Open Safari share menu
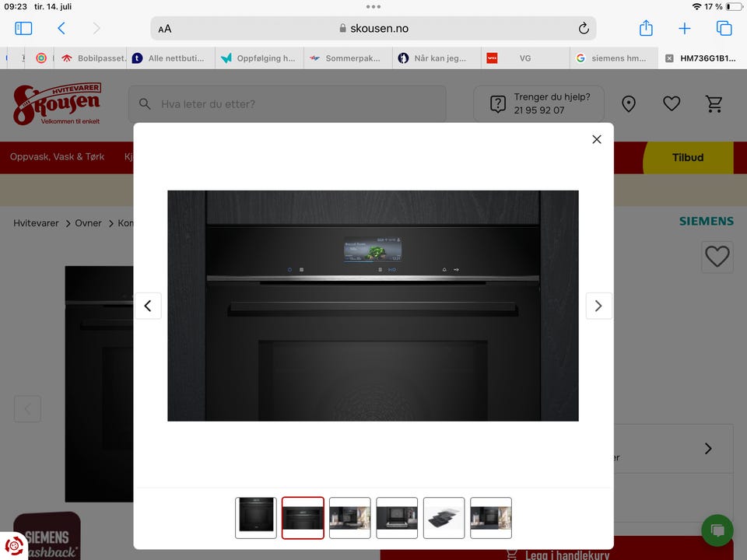The image size is (747, 560). click(646, 28)
